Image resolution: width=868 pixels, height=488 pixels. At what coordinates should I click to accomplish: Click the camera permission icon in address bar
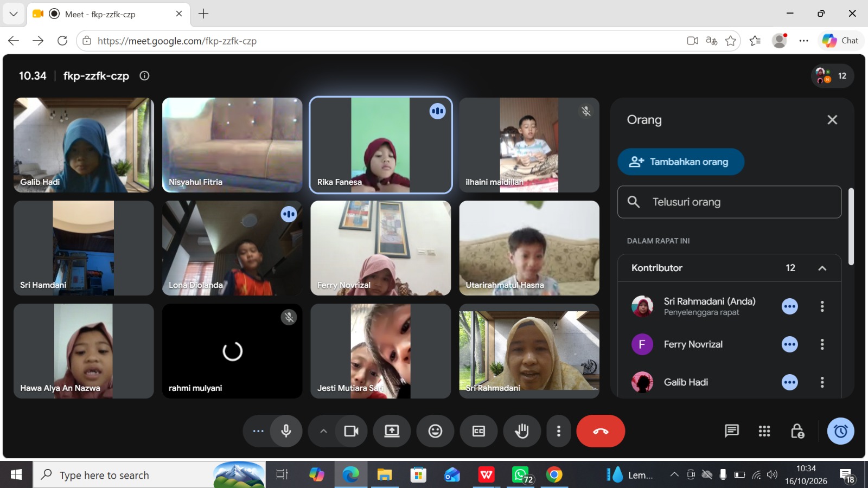693,41
